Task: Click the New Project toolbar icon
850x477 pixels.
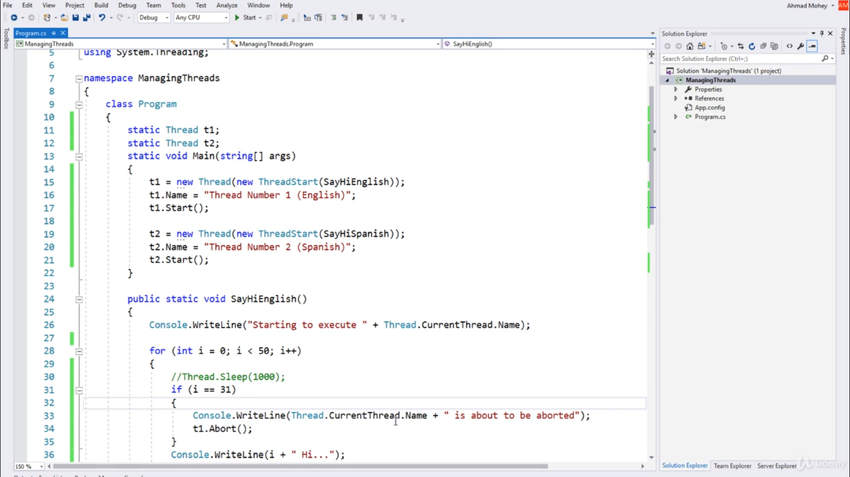Action: pyautogui.click(x=47, y=18)
